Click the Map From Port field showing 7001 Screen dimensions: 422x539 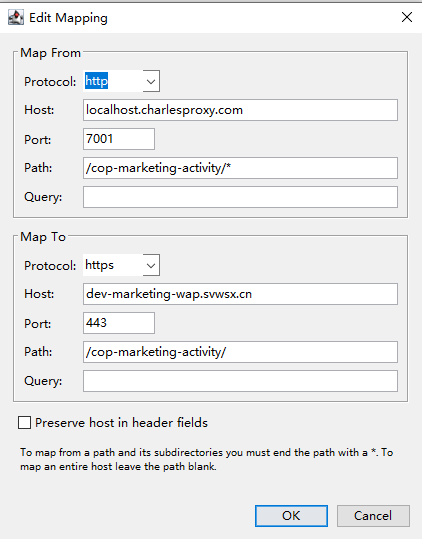point(119,139)
